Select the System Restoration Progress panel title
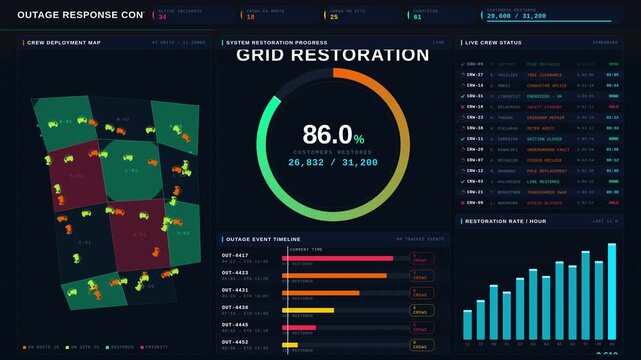This screenshot has height=360, width=641. click(x=277, y=42)
